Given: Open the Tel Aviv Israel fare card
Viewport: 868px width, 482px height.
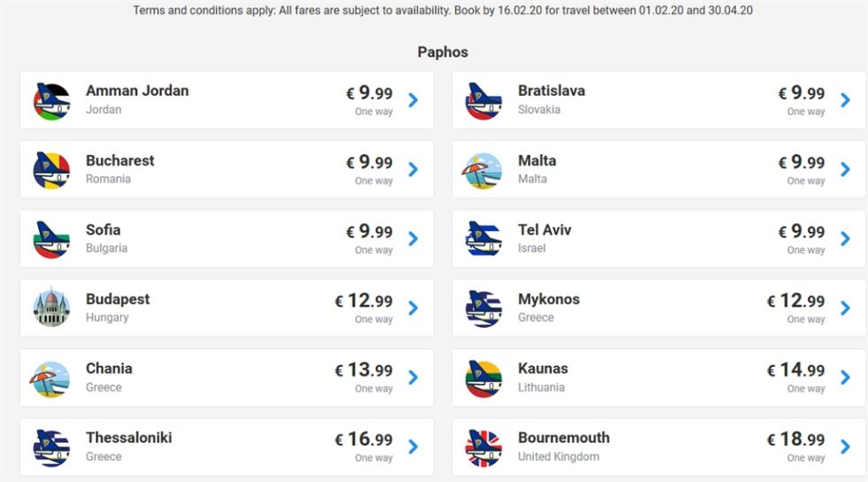Looking at the screenshot, I should pyautogui.click(x=659, y=238).
